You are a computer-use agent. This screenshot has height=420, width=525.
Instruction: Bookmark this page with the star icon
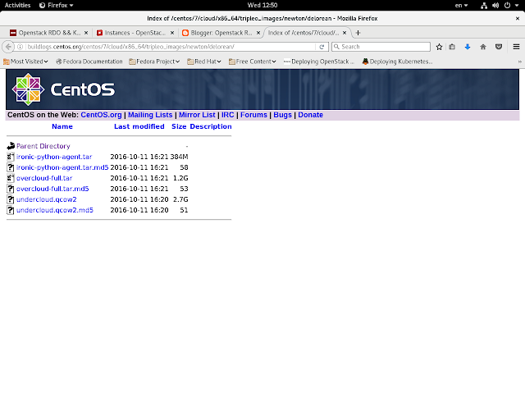click(440, 47)
